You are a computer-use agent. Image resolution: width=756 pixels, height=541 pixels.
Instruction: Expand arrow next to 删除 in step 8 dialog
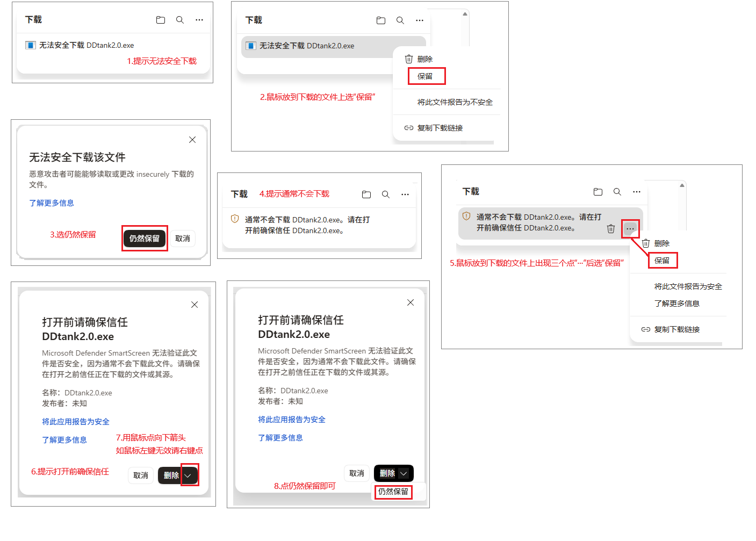click(x=404, y=473)
